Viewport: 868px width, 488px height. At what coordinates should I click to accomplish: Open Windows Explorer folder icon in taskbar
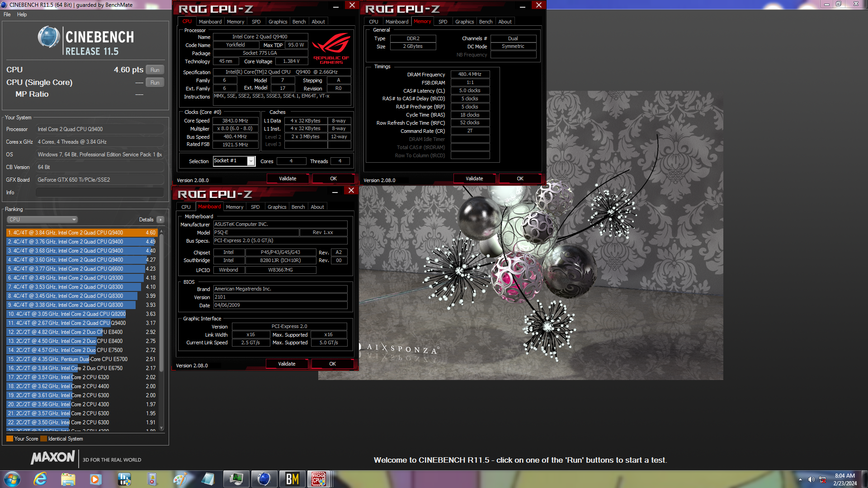[68, 479]
